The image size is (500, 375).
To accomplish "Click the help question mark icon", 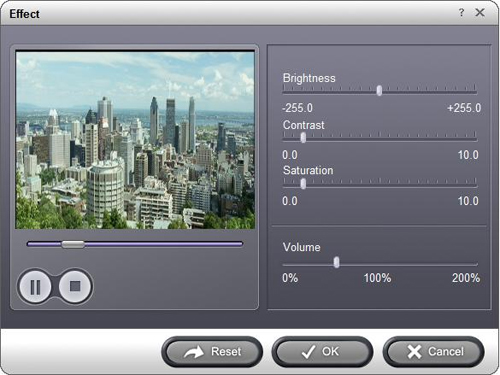I will pos(461,13).
